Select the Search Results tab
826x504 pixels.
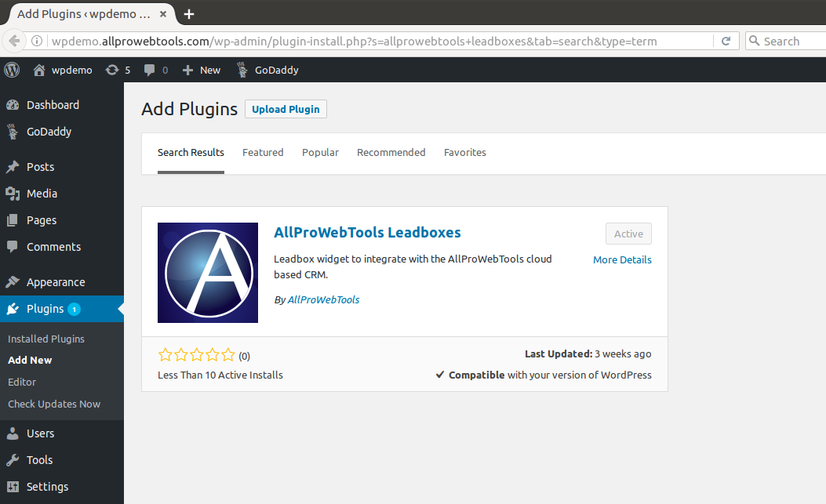(191, 153)
